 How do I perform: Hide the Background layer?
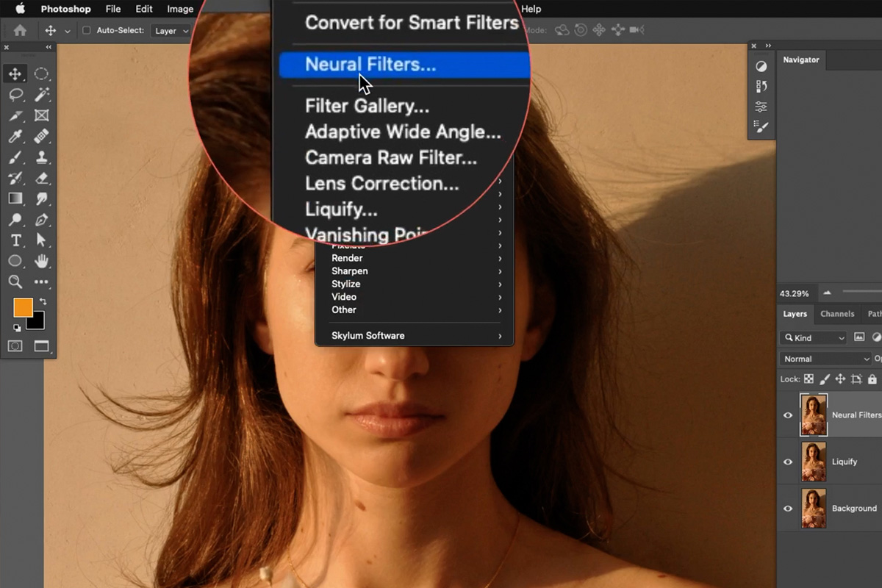(788, 509)
